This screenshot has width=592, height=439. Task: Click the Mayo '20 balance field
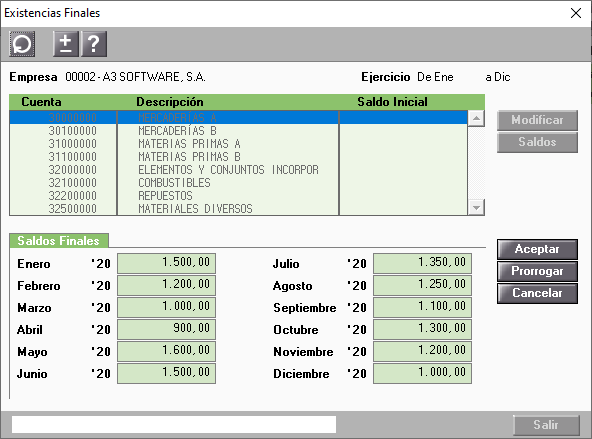(x=166, y=351)
